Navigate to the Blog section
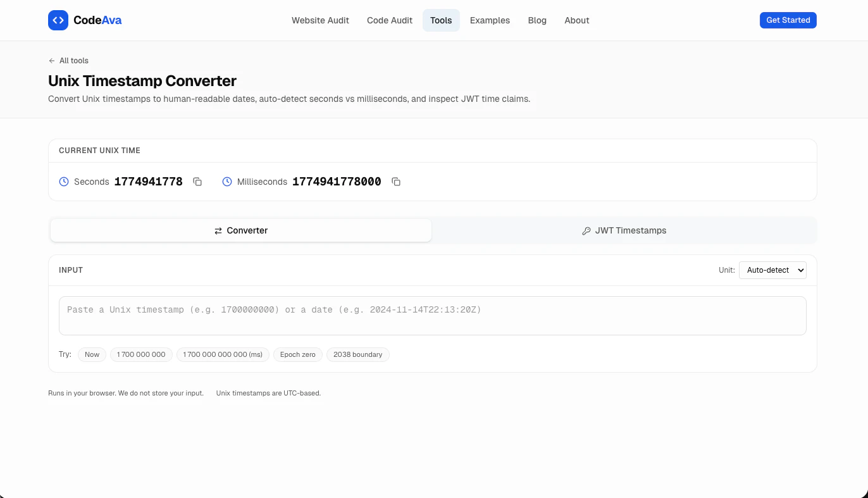The width and height of the screenshot is (868, 498). pyautogui.click(x=537, y=20)
